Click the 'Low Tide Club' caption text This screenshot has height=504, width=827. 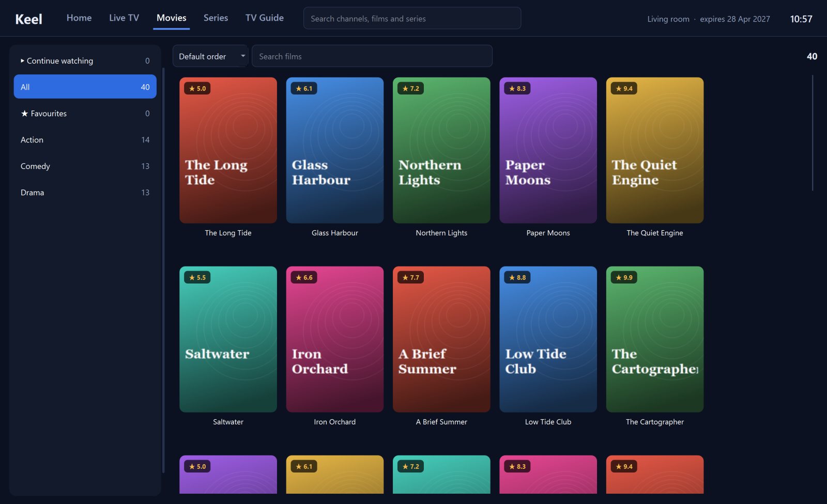point(548,422)
